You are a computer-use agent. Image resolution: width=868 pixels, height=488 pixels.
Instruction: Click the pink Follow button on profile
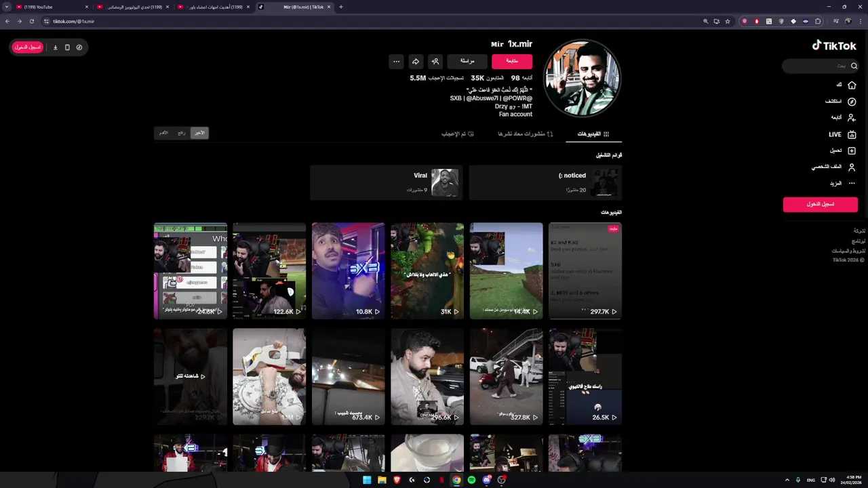(512, 61)
